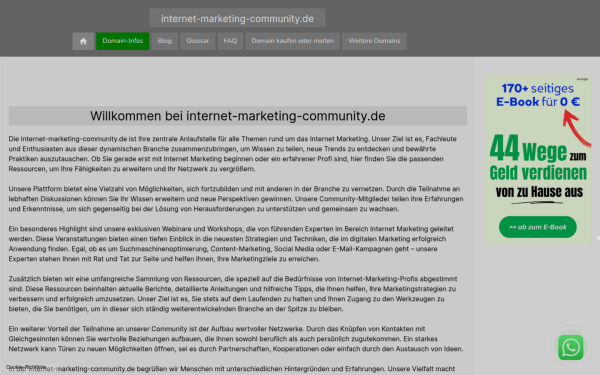600x375 pixels.
Task: Click the '170+ seitiges E-Book' ad headline
Action: 538,95
